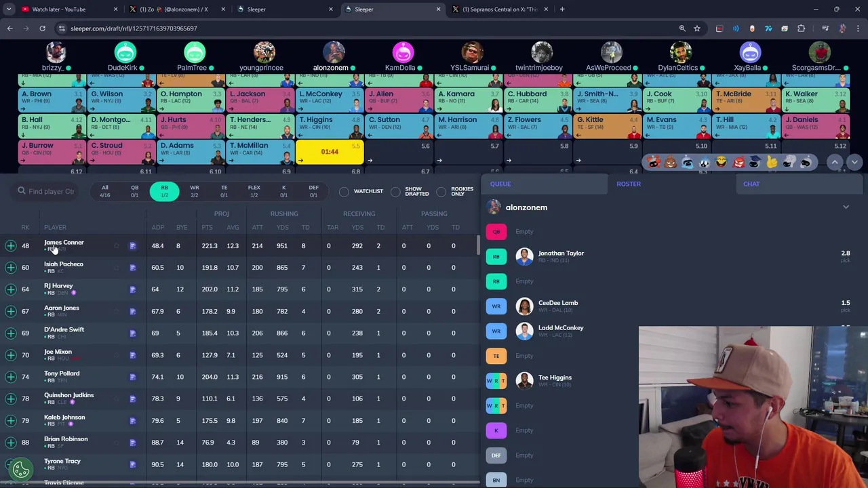Send the poop emoji reaction

pos(670,162)
